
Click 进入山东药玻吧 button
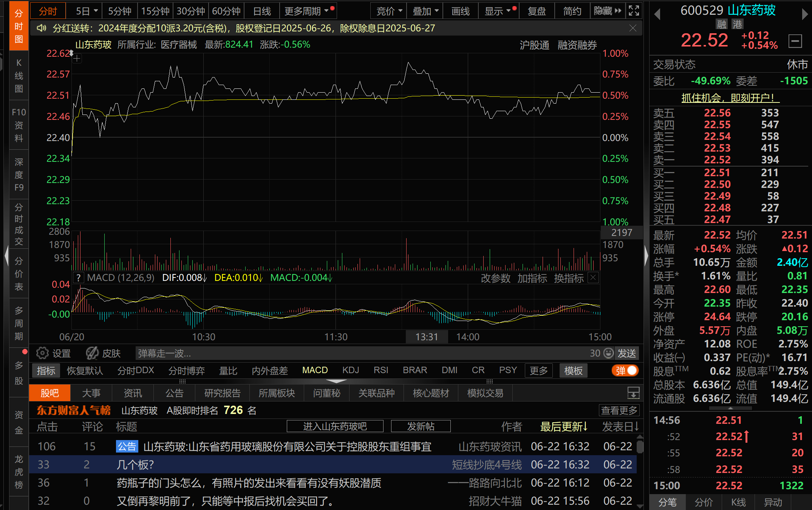tap(335, 426)
